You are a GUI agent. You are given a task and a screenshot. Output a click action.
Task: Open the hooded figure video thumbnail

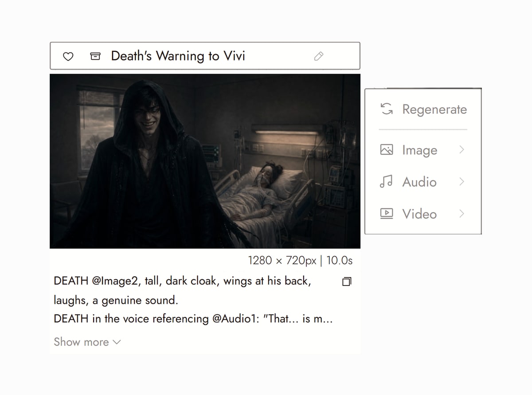coord(205,161)
